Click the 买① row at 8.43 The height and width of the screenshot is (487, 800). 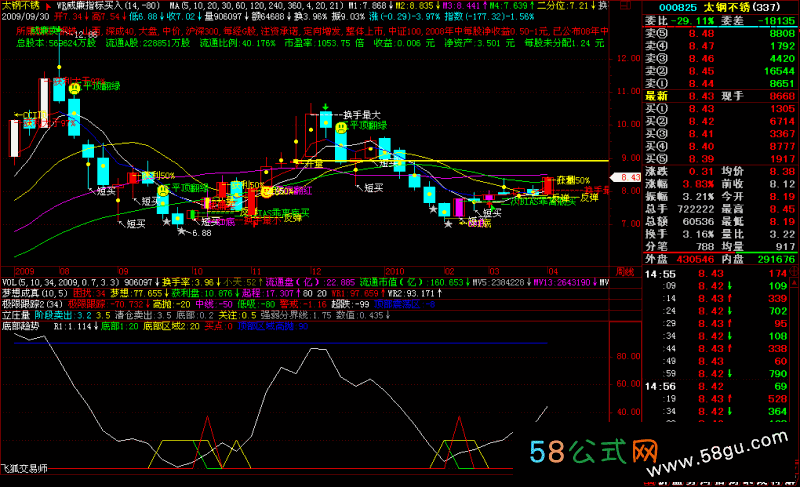(719, 109)
